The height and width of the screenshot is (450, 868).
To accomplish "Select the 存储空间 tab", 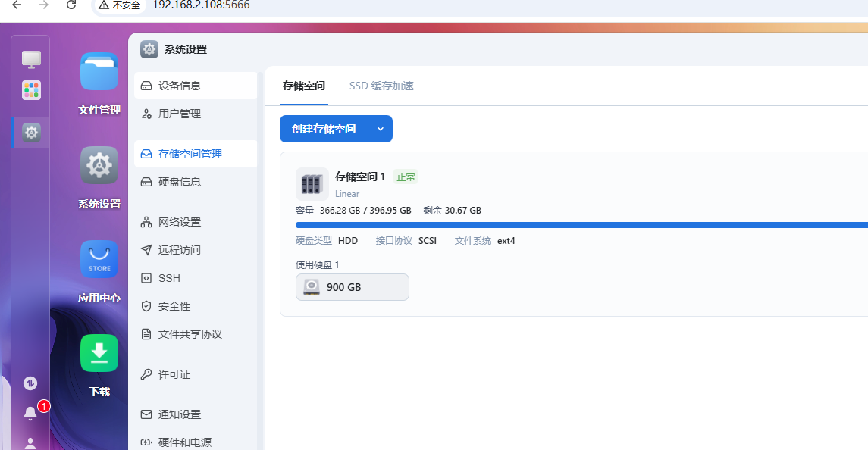I will tap(304, 86).
